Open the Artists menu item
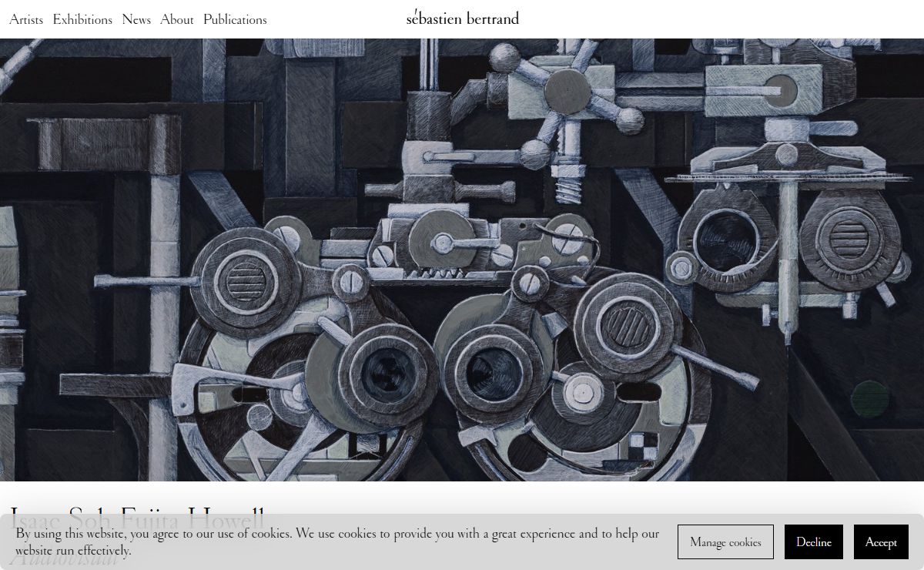The width and height of the screenshot is (924, 570). (x=26, y=19)
